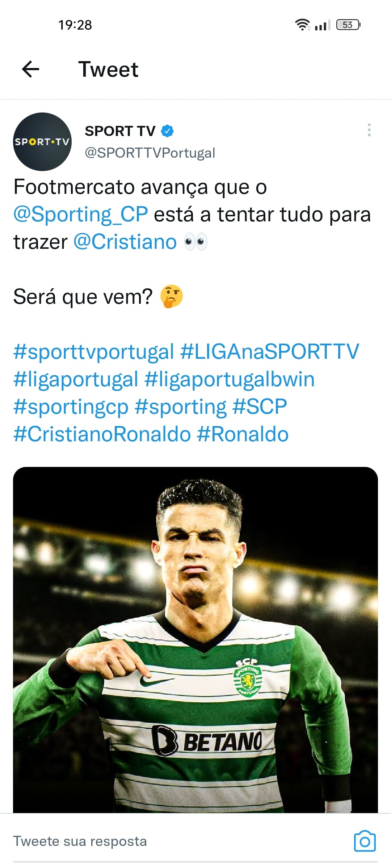Open the #CristianoRonaldo hashtag
The image size is (391, 868).
point(102,434)
